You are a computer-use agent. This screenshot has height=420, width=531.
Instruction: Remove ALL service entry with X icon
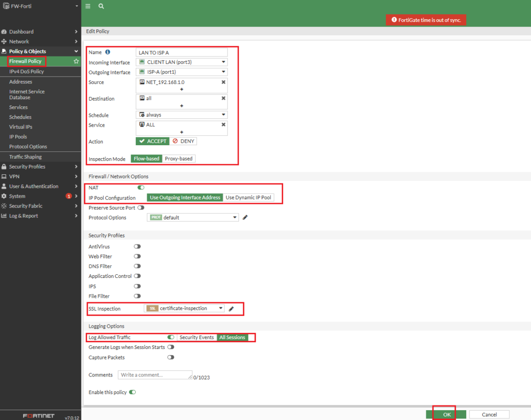[x=223, y=124]
